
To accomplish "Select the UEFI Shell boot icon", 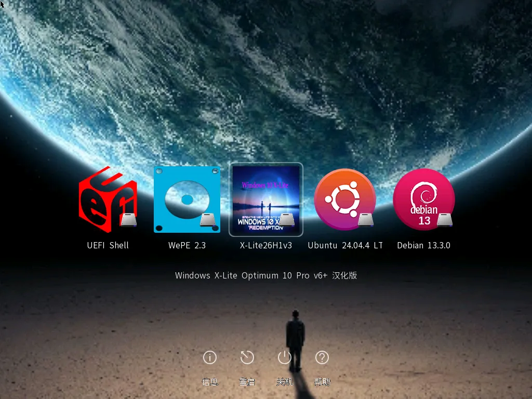I will click(108, 199).
